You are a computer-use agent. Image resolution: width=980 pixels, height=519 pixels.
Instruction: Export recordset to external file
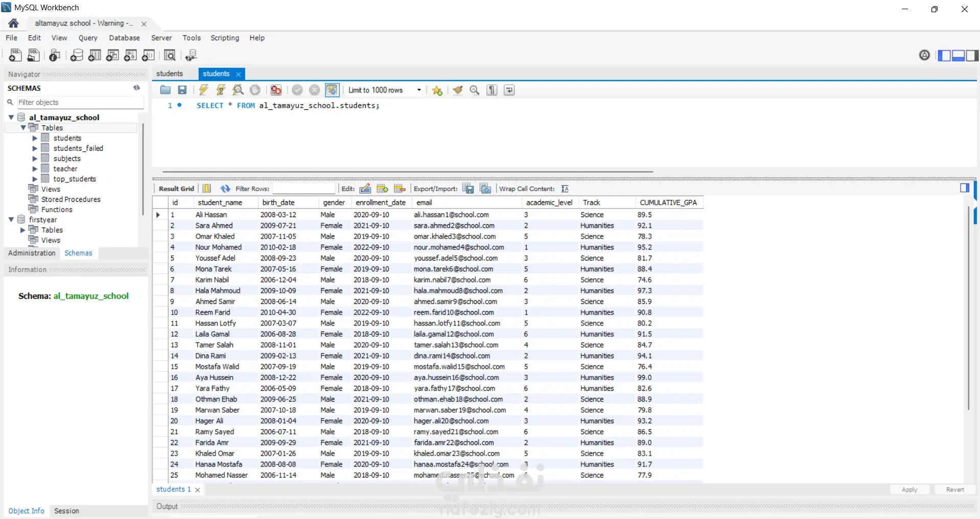pos(468,188)
